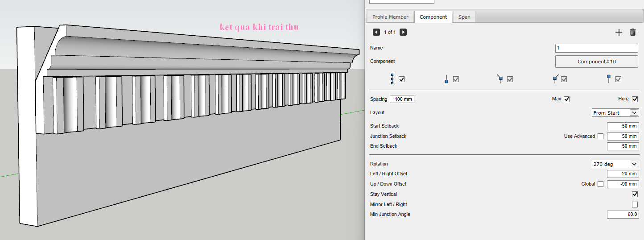The width and height of the screenshot is (644, 240).
Task: Open the Layout dropdown showing From Start
Action: coord(615,113)
